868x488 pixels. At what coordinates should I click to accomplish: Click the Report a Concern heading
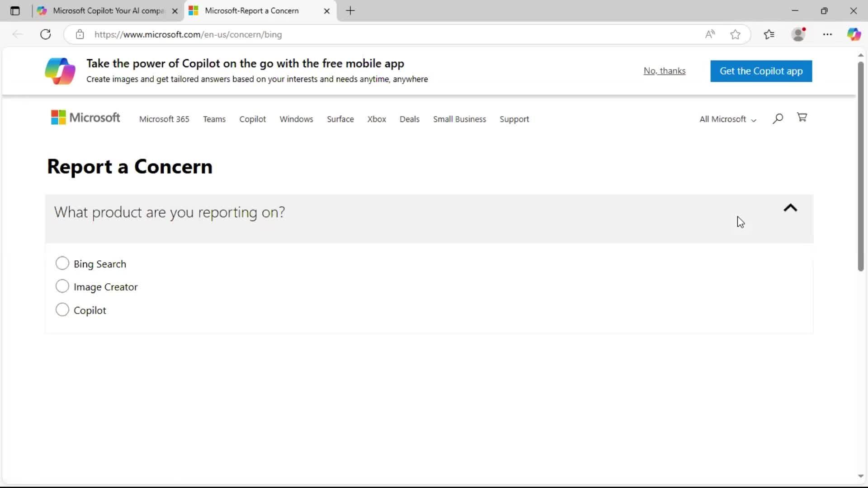[130, 167]
